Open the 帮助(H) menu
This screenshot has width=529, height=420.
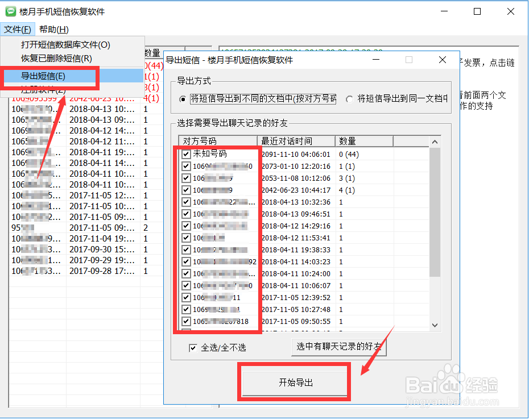[53, 30]
